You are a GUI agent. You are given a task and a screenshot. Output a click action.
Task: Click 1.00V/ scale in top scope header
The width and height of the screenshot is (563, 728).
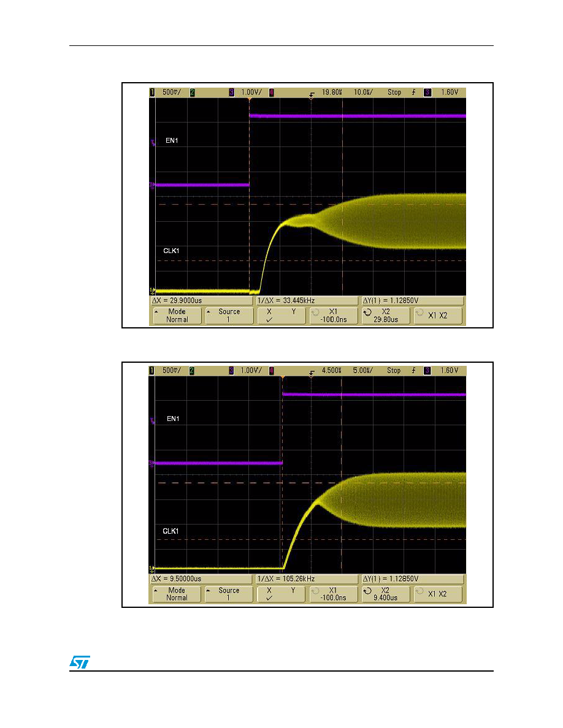coord(251,93)
